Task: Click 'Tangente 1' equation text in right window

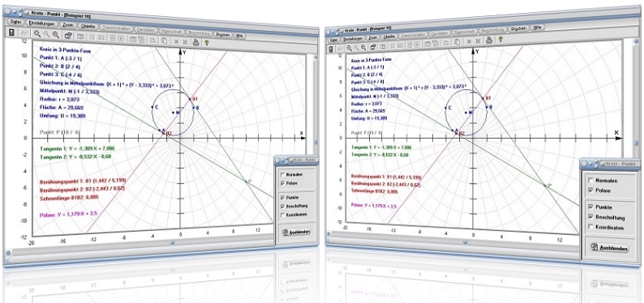Action: [381, 147]
